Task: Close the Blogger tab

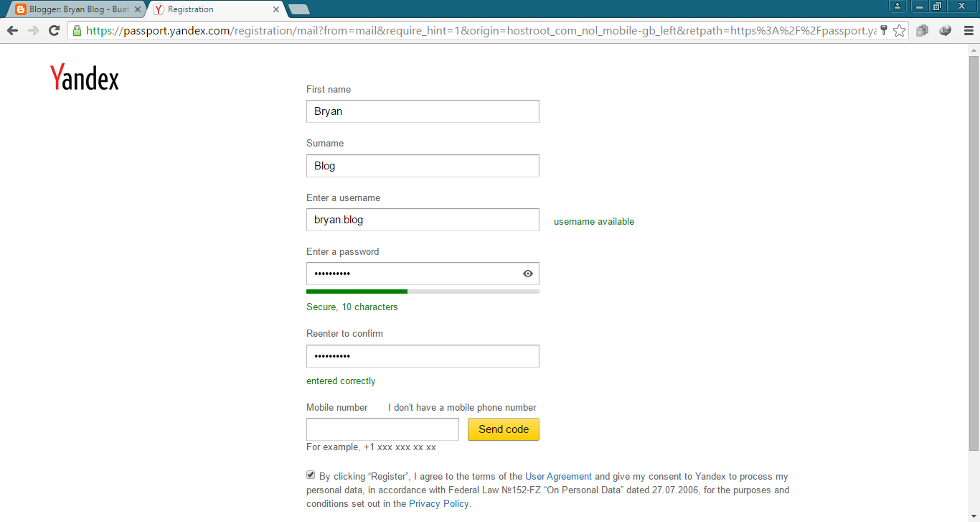Action: click(138, 9)
